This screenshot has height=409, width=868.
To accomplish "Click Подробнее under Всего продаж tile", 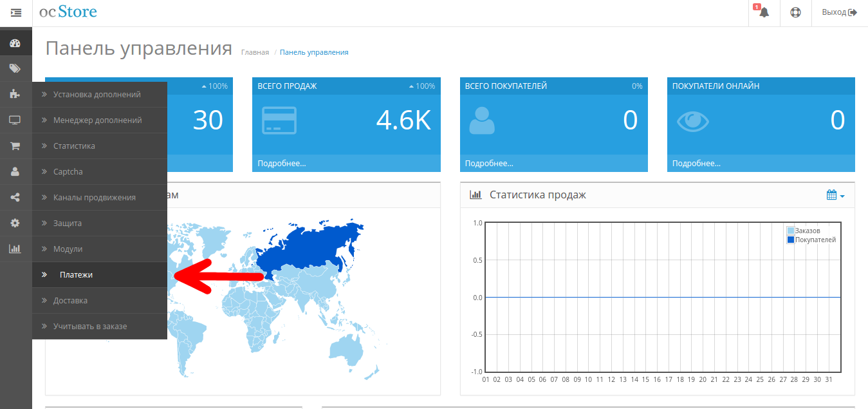I will point(282,164).
